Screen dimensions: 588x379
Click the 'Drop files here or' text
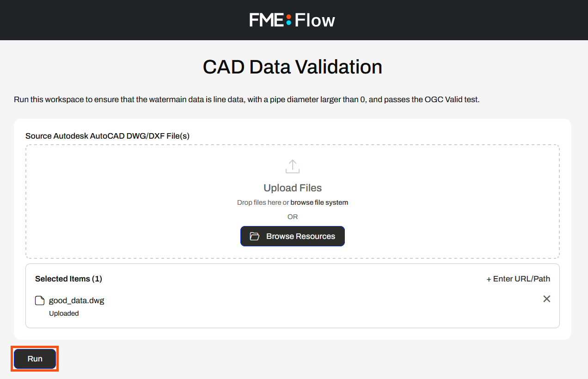point(263,202)
